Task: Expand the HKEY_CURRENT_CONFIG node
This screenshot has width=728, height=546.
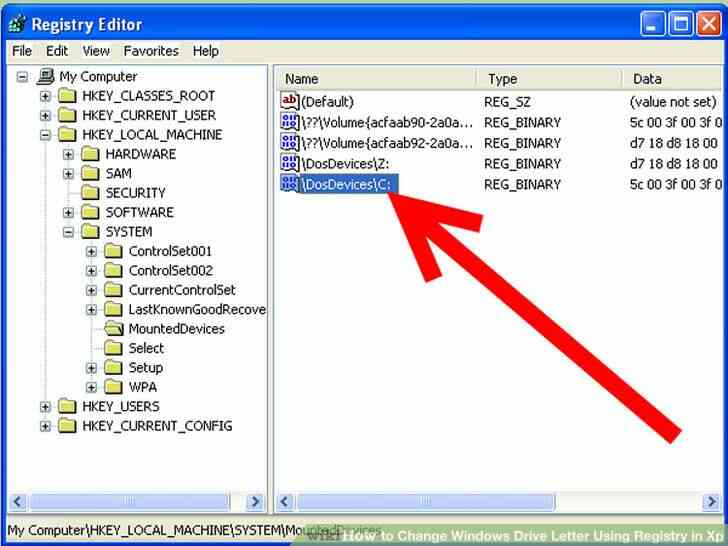Action: pyautogui.click(x=45, y=426)
